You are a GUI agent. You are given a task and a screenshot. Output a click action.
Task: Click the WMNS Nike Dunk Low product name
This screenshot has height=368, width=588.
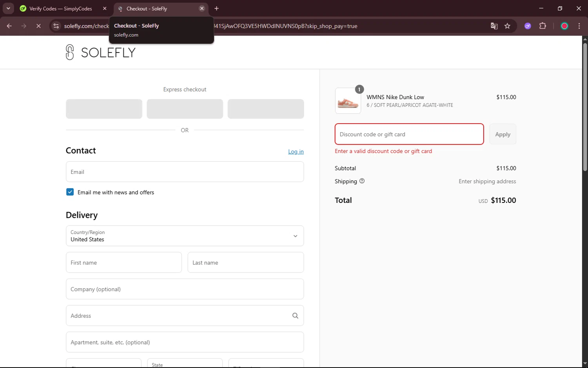tap(395, 97)
